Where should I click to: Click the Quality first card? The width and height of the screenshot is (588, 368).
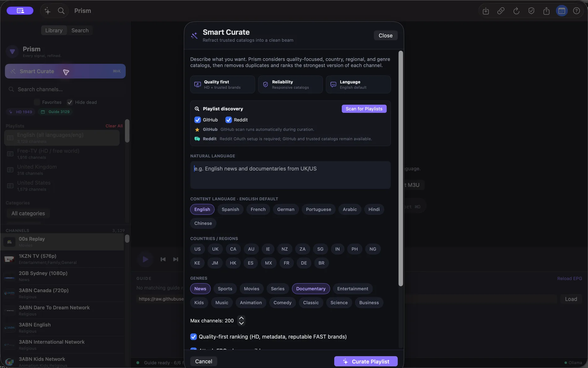tap(223, 84)
